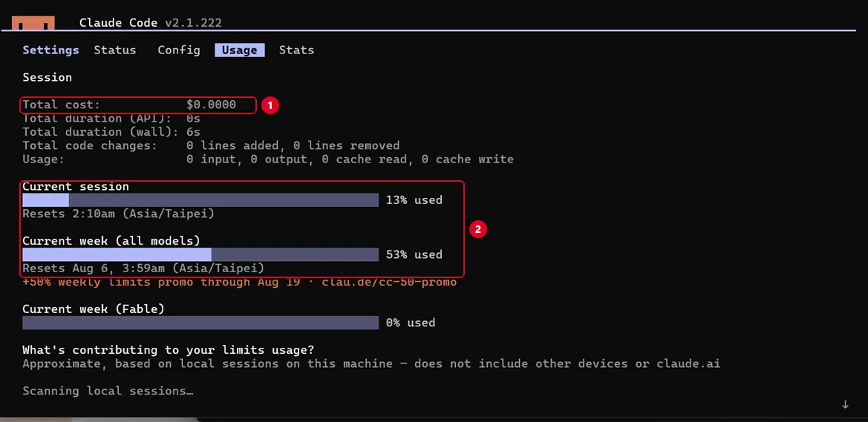Image resolution: width=868 pixels, height=422 pixels.
Task: Click the Current week (all models) label
Action: [111, 241]
